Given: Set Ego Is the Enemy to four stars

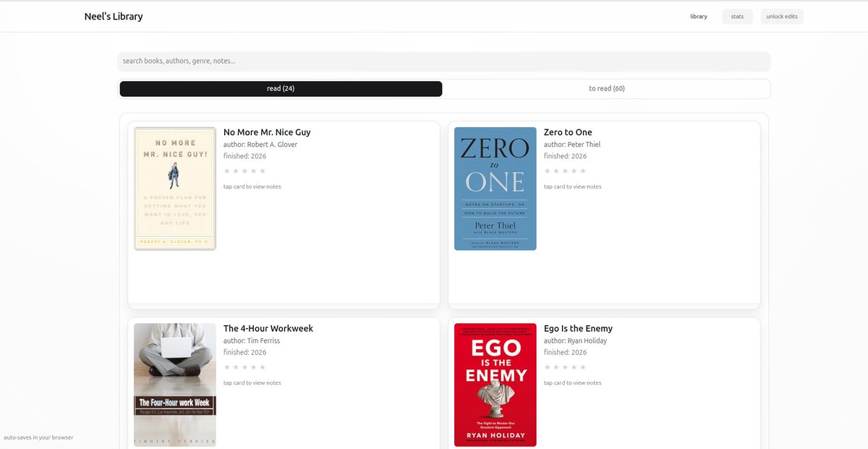Looking at the screenshot, I should pyautogui.click(x=574, y=367).
